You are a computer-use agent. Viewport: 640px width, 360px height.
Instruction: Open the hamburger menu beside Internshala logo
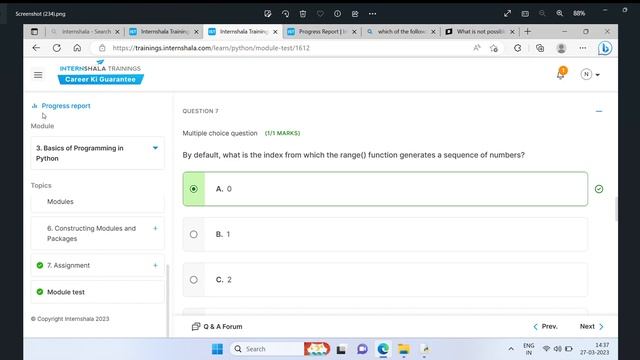[x=38, y=75]
